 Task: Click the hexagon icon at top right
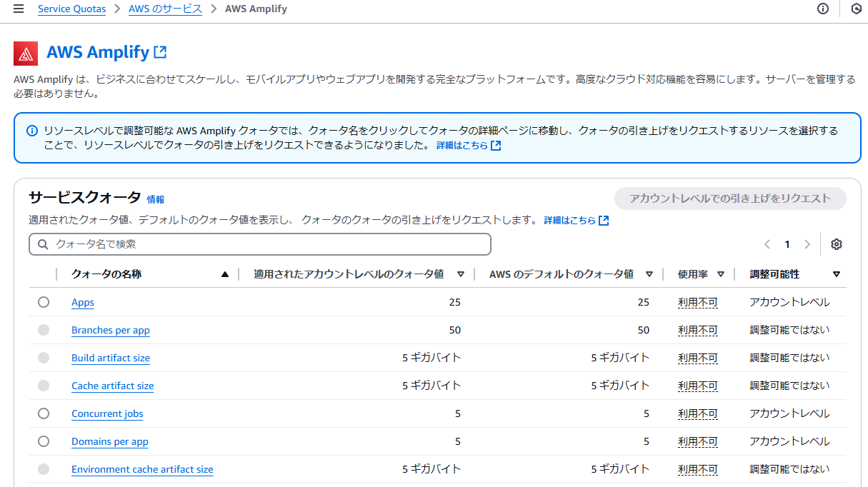click(856, 9)
